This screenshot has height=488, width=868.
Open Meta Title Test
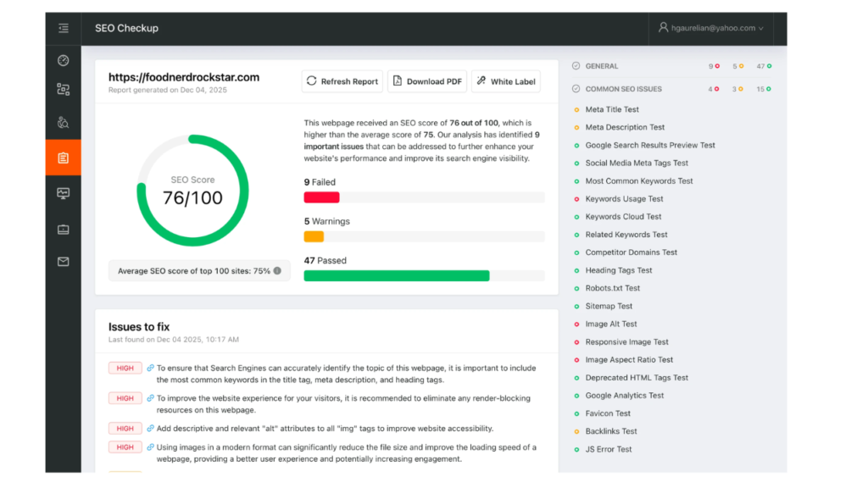click(612, 109)
